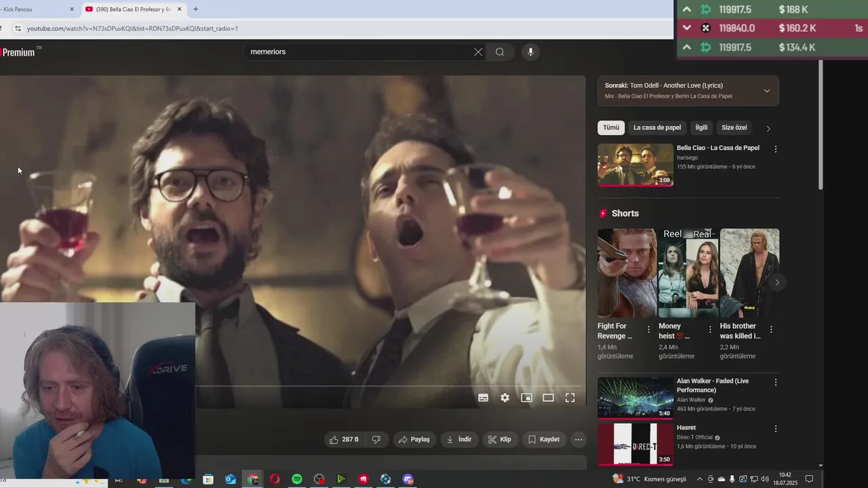Image resolution: width=868 pixels, height=488 pixels.
Task: Expand the Sonraki mix playlist panel
Action: tap(767, 91)
